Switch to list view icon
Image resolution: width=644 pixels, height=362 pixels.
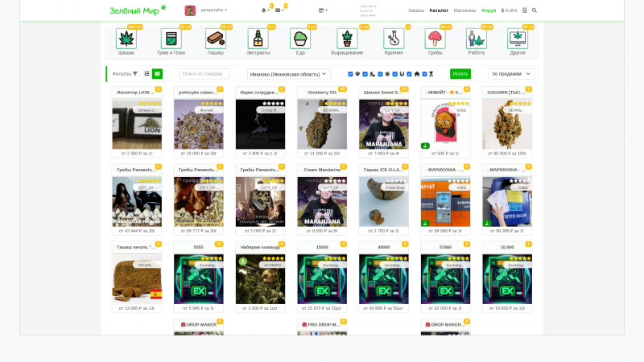point(147,74)
